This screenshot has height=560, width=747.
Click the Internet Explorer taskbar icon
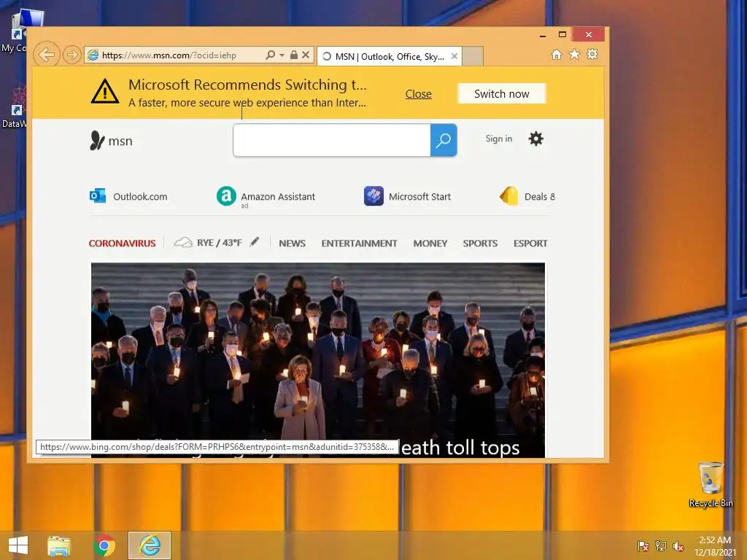point(150,545)
